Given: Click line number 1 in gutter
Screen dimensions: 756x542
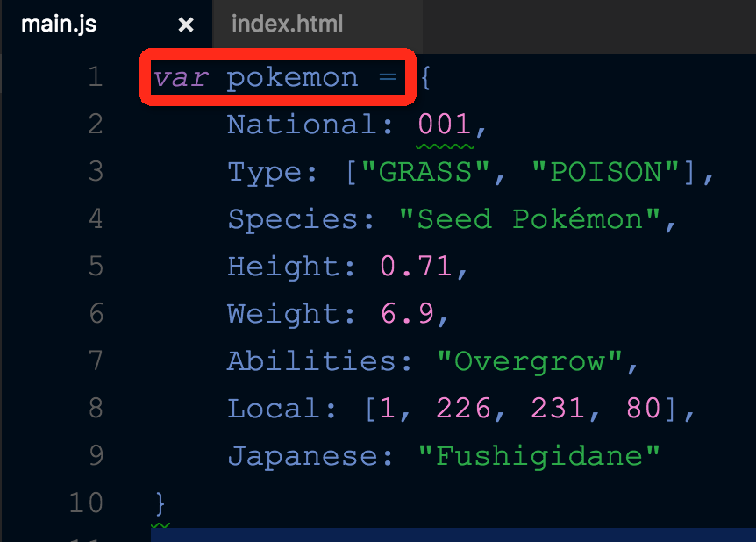Looking at the screenshot, I should pos(96,76).
